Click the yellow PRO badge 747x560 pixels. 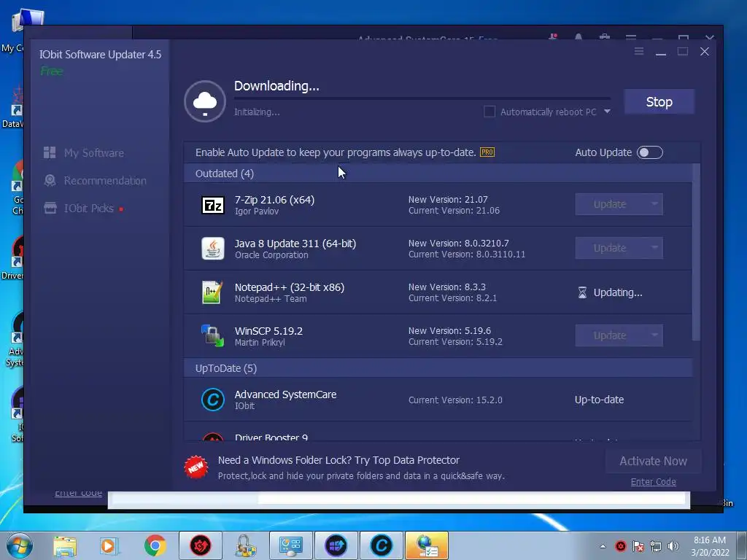tap(487, 152)
